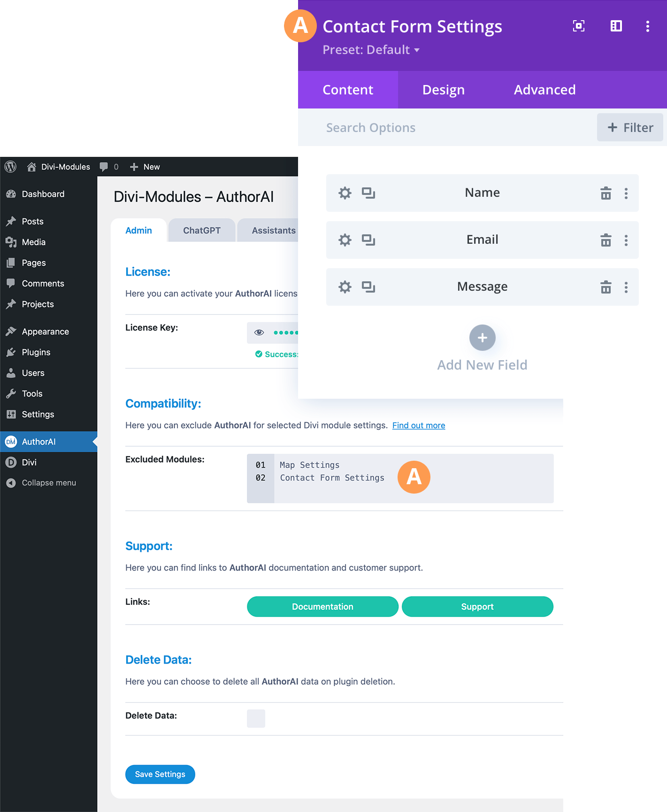The width and height of the screenshot is (667, 812).
Task: Click in the Excluded Modules text area
Action: [x=400, y=479]
